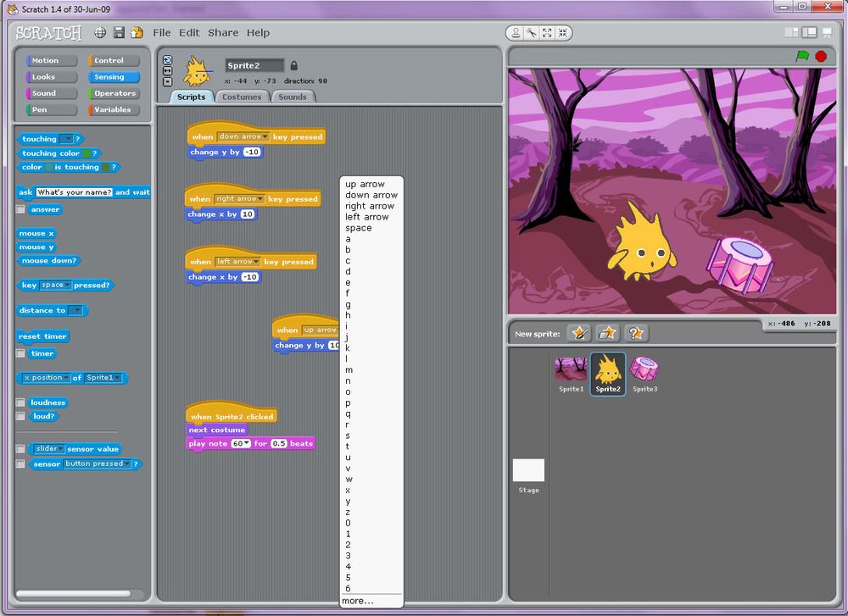Click the Scratch logo
The image size is (848, 616).
[x=48, y=33]
